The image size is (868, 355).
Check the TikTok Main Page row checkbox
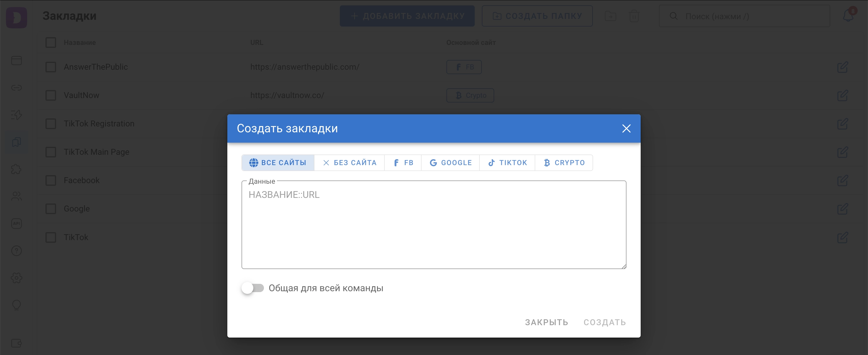coord(51,152)
